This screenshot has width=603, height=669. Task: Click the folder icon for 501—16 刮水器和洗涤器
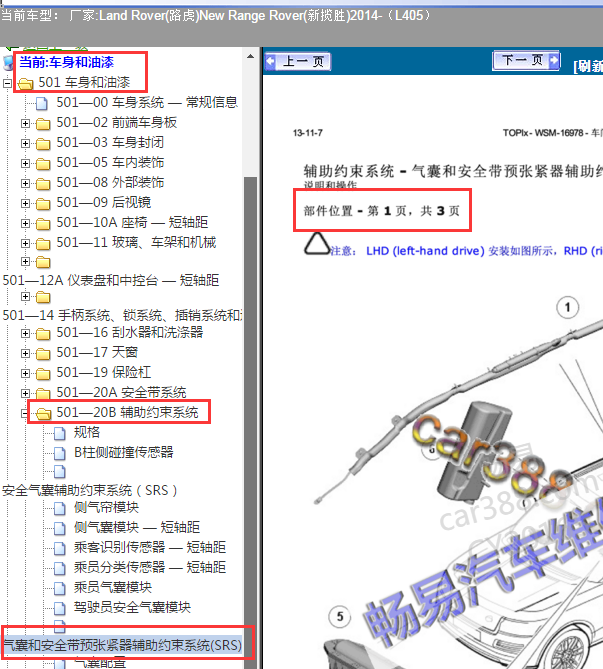43,334
